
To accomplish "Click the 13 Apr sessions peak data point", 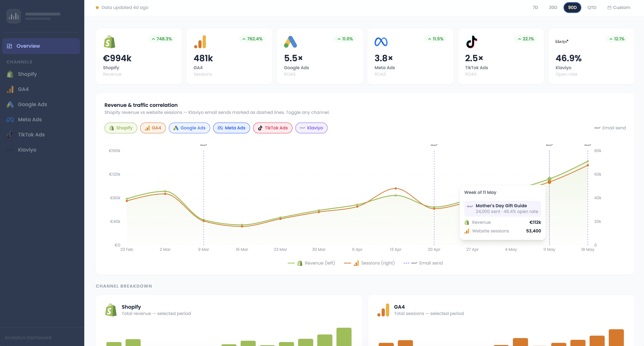I will tap(395, 188).
